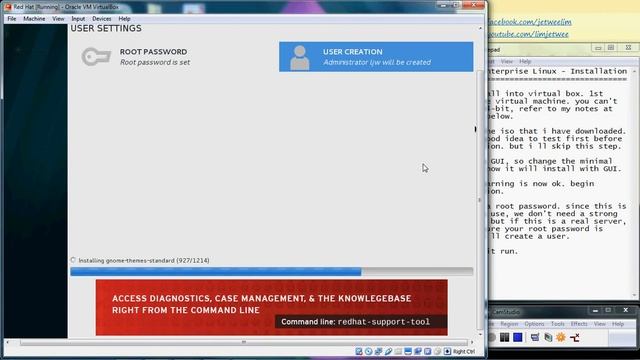This screenshot has width=640, height=360.
Task: Open the Input menu in VirtualBox
Action: pos(78,19)
